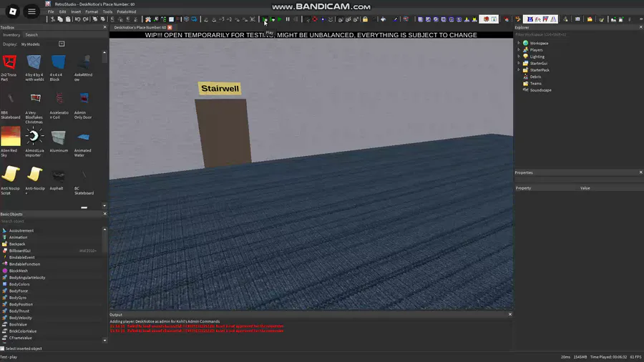Open the Edit menu
This screenshot has height=362, width=644.
[62, 12]
